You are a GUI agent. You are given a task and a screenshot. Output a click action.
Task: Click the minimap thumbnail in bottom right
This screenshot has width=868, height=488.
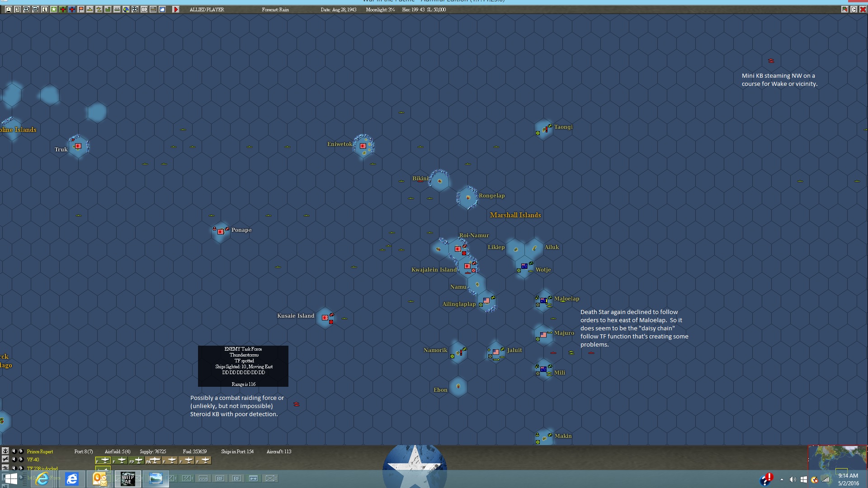(x=837, y=459)
